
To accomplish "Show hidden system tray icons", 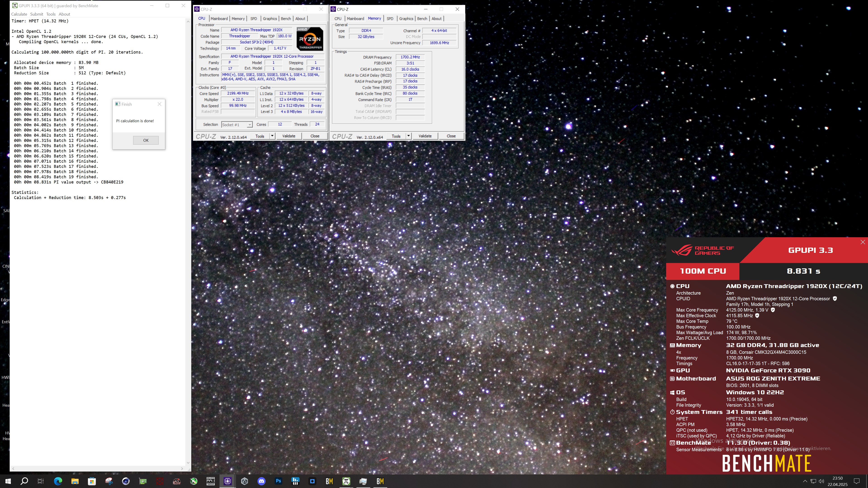I will pyautogui.click(x=805, y=481).
